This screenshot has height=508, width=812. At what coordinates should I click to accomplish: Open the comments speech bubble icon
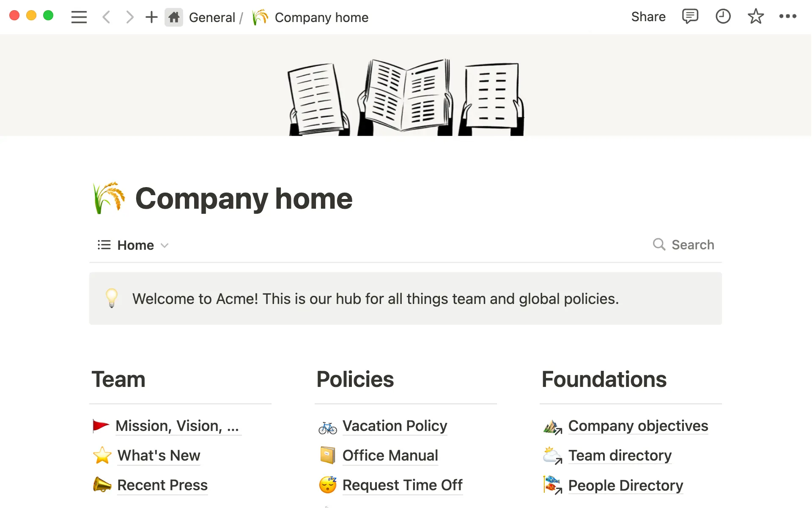(690, 17)
